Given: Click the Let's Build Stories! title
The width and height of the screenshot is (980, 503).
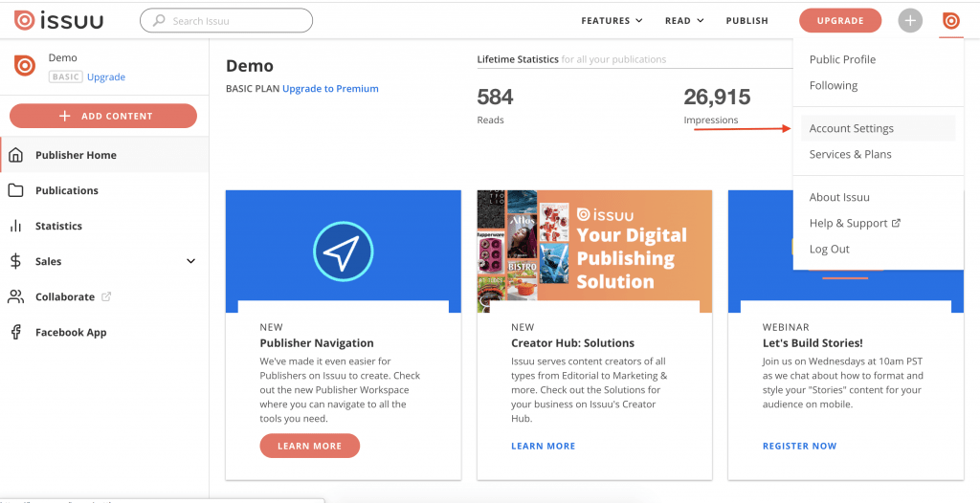Looking at the screenshot, I should tap(813, 343).
